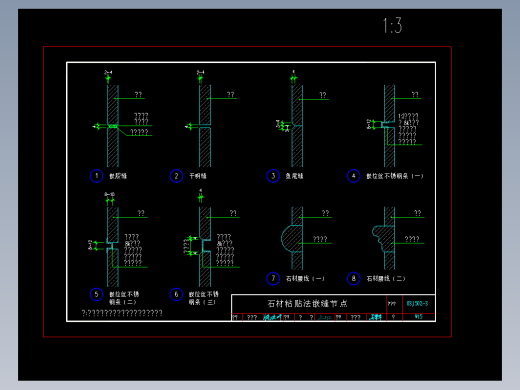Click the cyan page number below the drawing number
Screen dimensions: 520x390
(x=418, y=317)
